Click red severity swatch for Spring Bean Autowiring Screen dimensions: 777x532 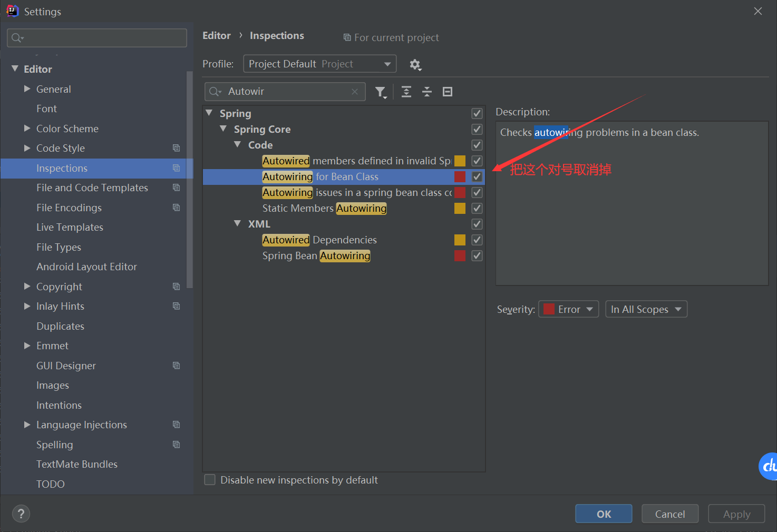(x=460, y=256)
